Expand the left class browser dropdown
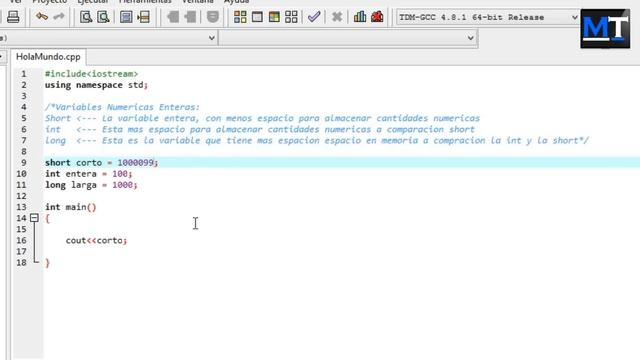 [211, 38]
